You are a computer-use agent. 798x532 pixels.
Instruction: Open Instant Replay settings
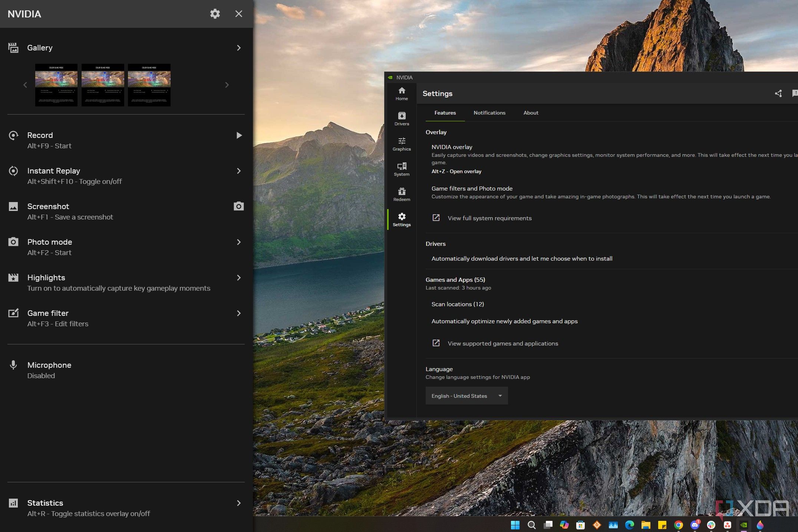tap(237, 171)
